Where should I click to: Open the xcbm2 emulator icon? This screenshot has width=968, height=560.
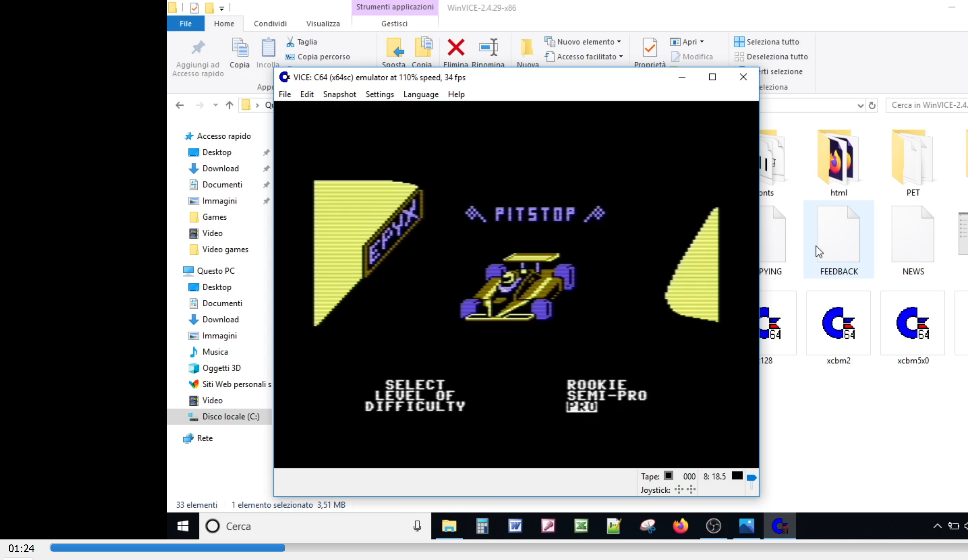[838, 324]
